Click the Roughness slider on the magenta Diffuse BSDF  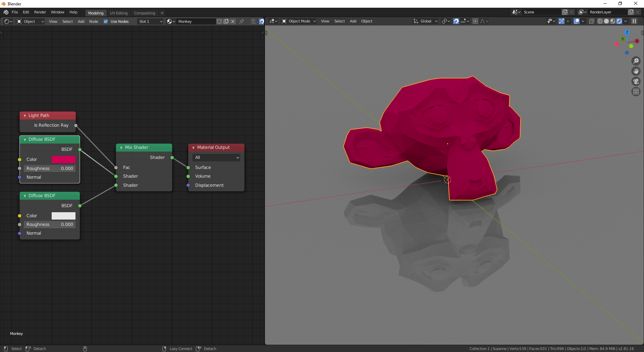click(x=50, y=169)
